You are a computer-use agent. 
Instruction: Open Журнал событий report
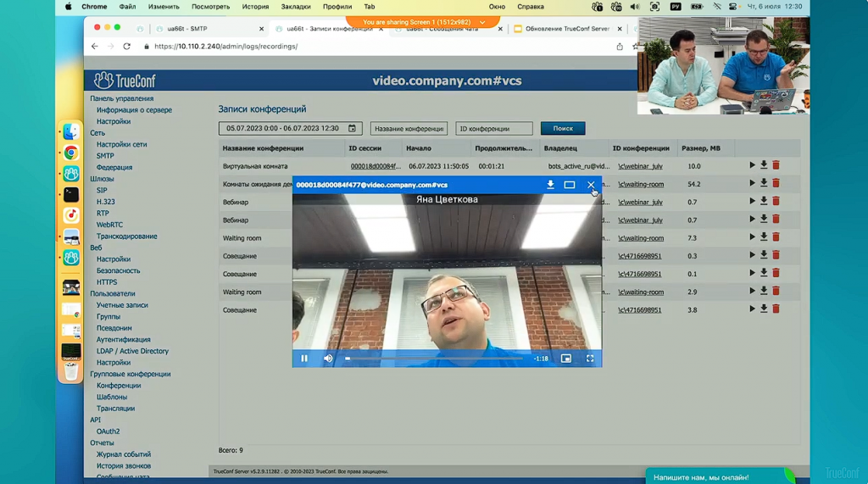pos(124,454)
